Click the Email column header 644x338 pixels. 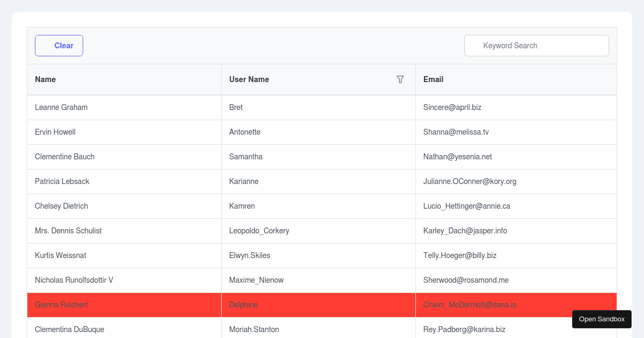click(433, 79)
